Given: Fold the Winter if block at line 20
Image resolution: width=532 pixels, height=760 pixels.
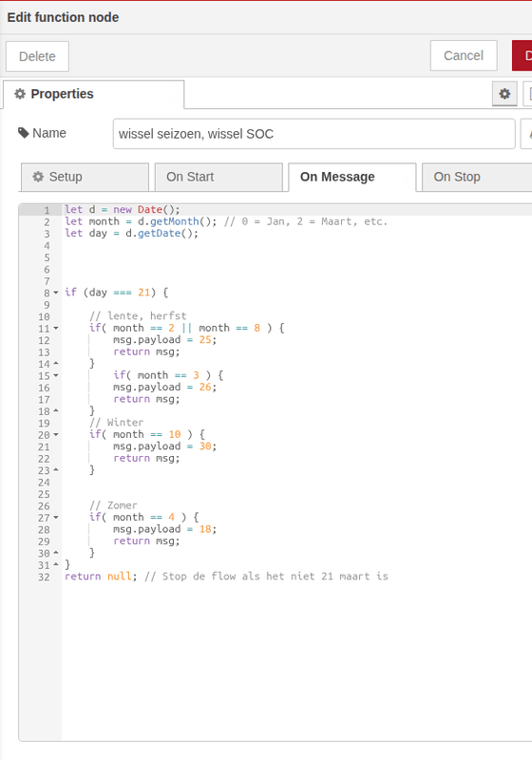Looking at the screenshot, I should pyautogui.click(x=56, y=434).
